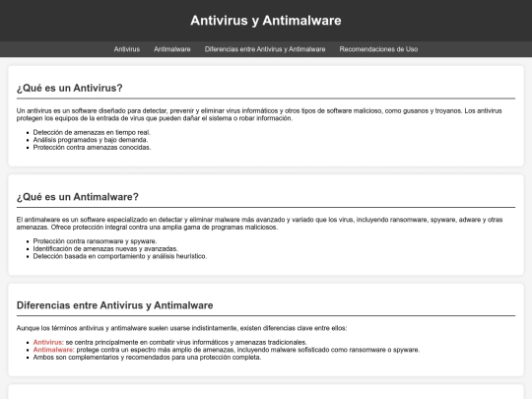Click paragraph starting Un antivirus es un software
This screenshot has width=532, height=399.
tap(259, 114)
